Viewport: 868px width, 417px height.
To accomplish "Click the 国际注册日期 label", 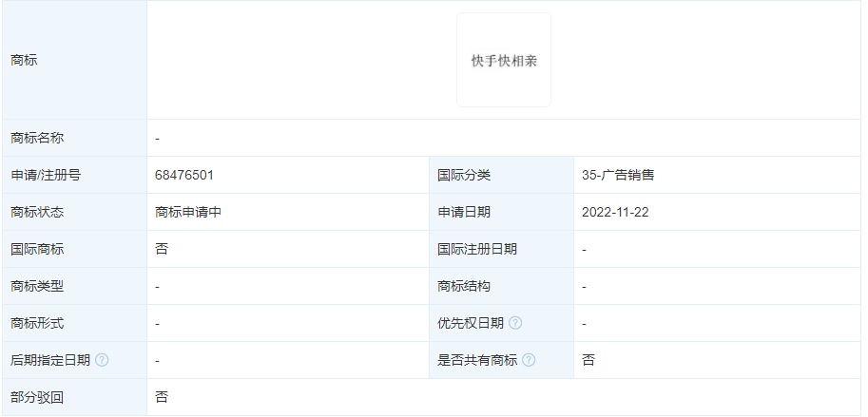I will pyautogui.click(x=477, y=250).
